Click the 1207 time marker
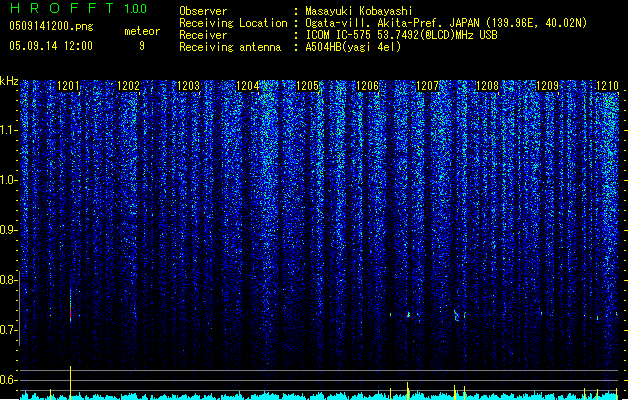The image size is (629, 400). 428,85
